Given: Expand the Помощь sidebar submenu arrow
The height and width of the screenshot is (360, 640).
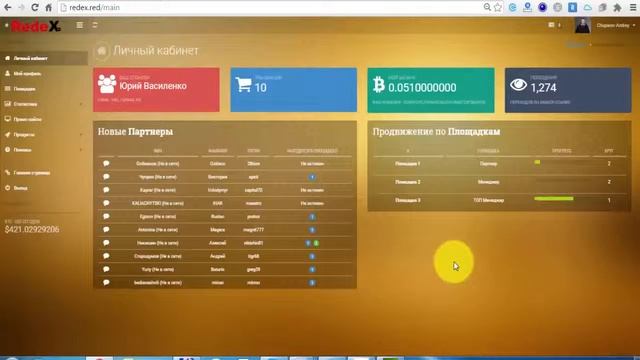Looking at the screenshot, I should pyautogui.click(x=81, y=150).
